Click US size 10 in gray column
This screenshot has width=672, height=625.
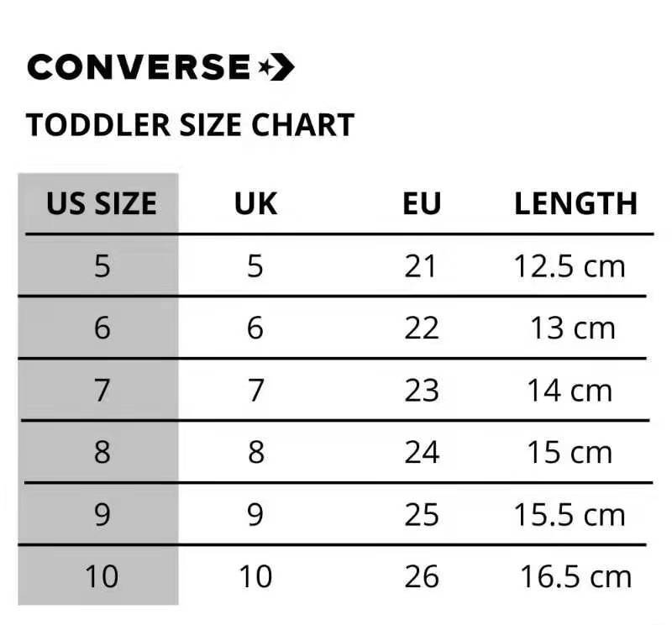pyautogui.click(x=102, y=577)
